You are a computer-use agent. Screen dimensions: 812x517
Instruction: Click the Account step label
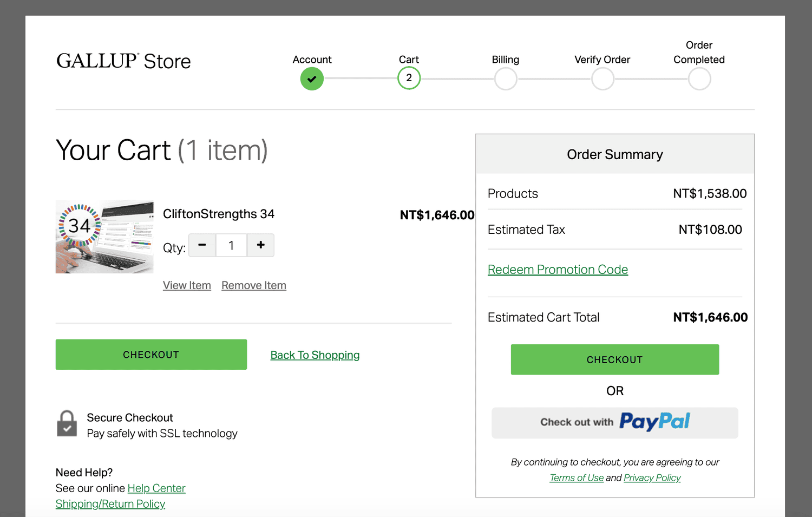click(x=312, y=60)
